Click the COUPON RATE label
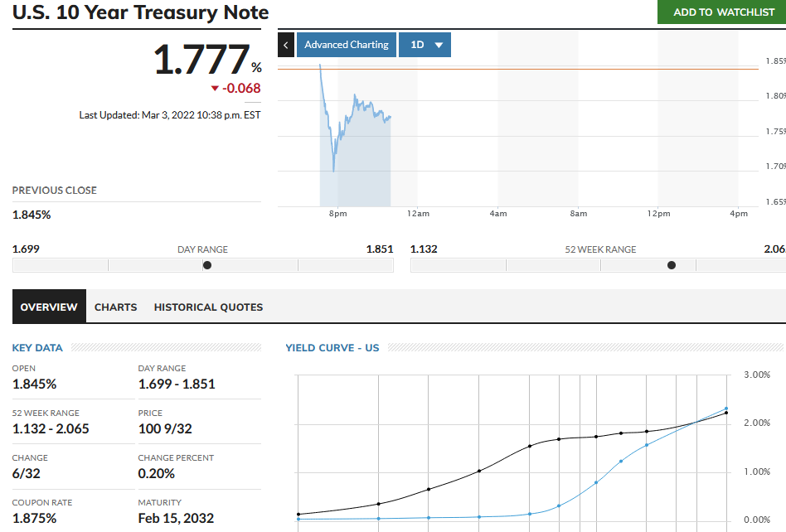The image size is (786, 532). click(x=42, y=502)
